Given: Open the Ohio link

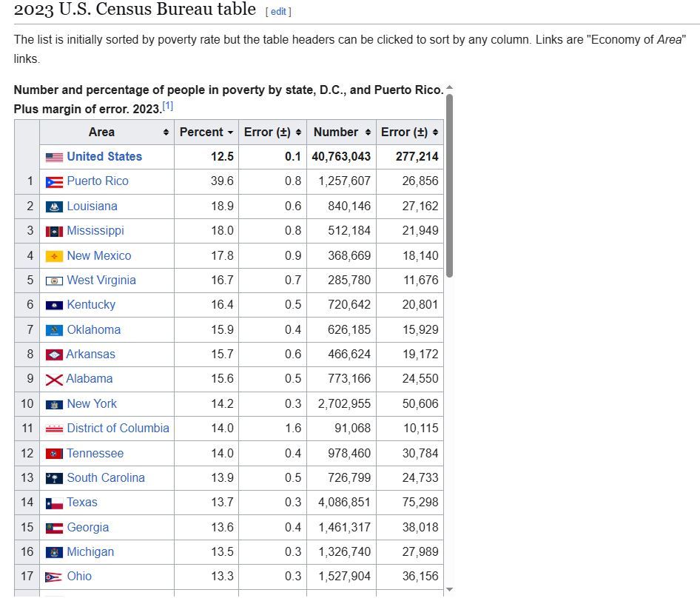Looking at the screenshot, I should tap(79, 577).
